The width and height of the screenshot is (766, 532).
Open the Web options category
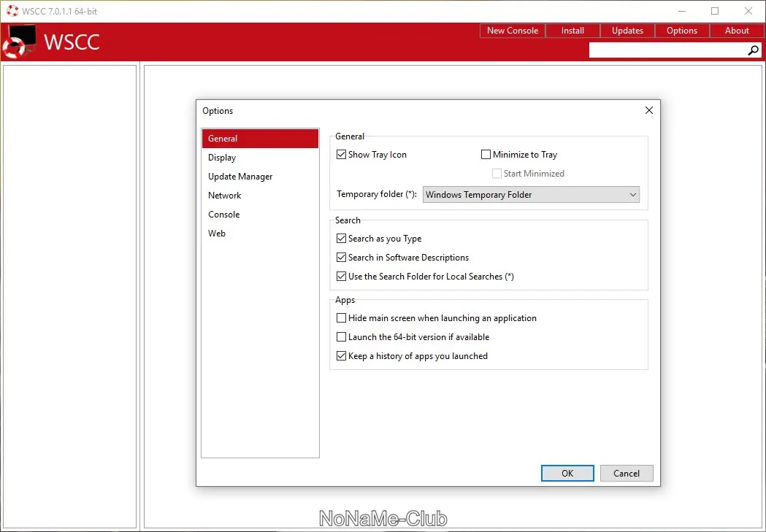point(261,234)
